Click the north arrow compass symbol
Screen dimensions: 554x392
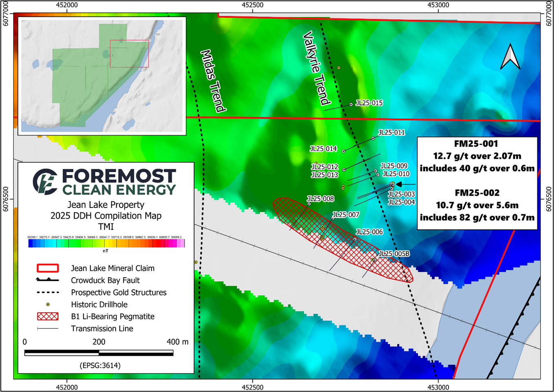(510, 57)
